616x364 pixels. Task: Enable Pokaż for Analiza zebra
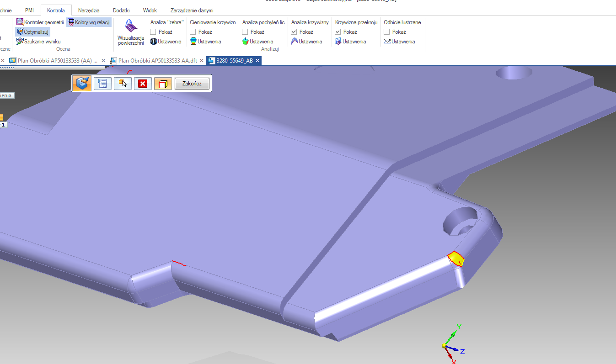[154, 32]
